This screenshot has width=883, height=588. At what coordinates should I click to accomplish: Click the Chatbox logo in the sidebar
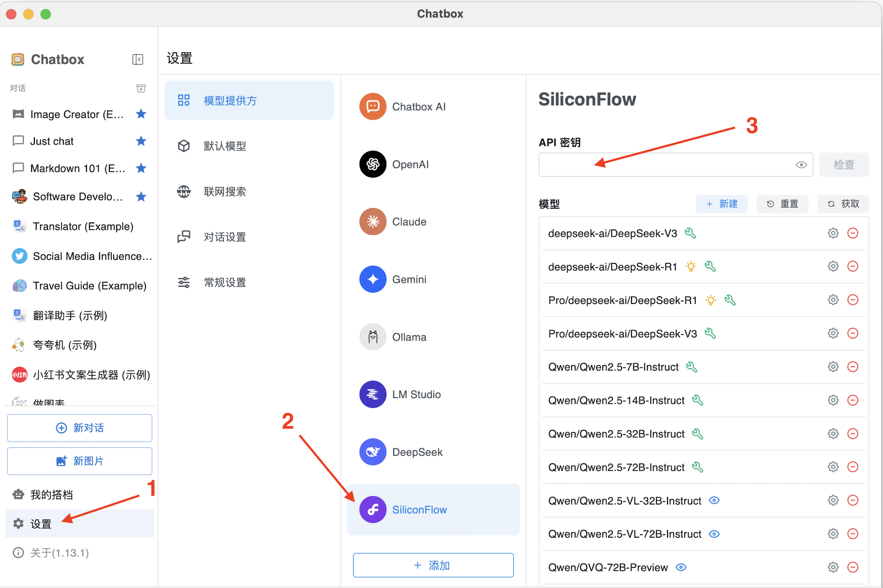pos(18,59)
